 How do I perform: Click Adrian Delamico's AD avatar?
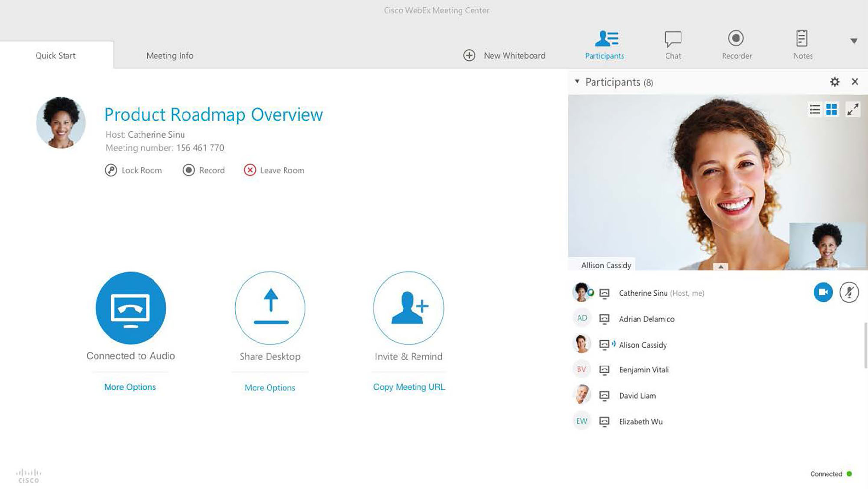[x=582, y=318]
